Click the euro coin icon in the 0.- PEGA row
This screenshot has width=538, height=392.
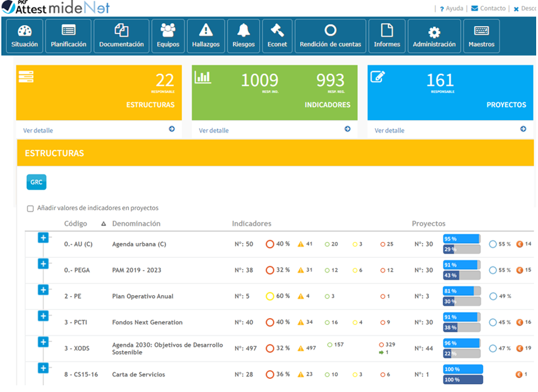(x=520, y=270)
